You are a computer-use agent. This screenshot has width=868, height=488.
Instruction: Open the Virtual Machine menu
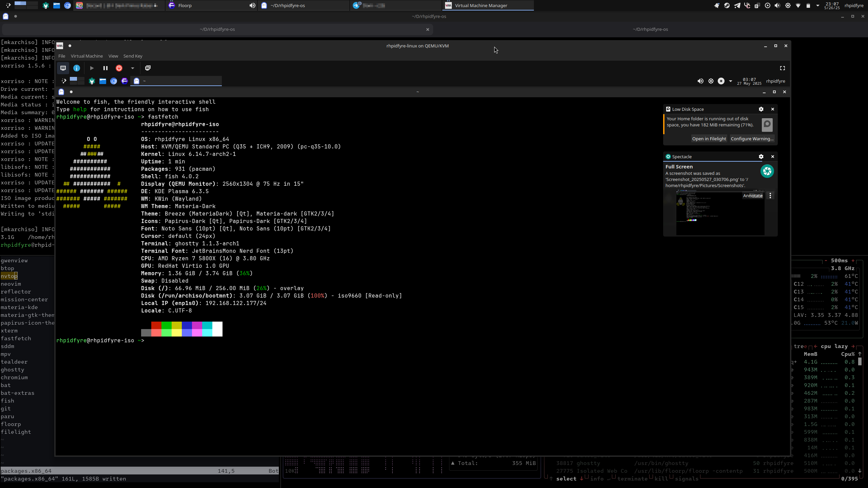[87, 56]
